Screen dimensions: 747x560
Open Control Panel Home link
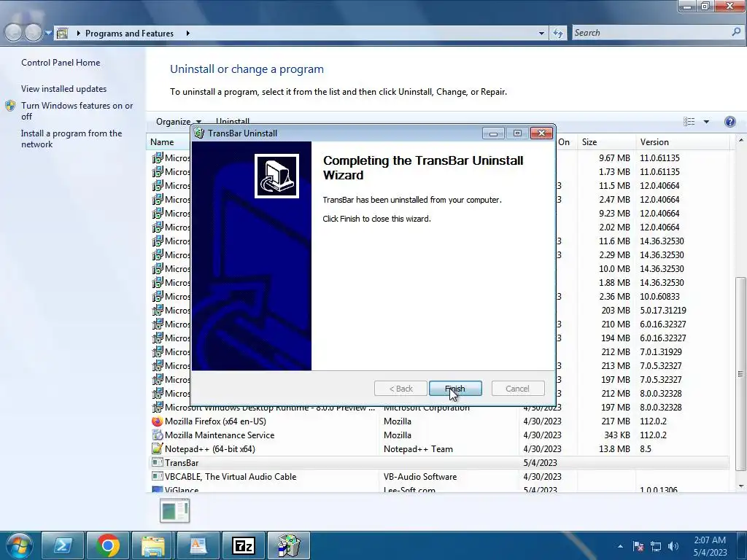61,63
